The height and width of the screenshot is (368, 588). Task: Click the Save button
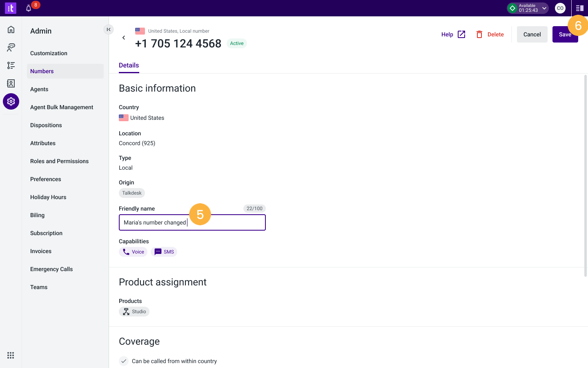pos(565,34)
